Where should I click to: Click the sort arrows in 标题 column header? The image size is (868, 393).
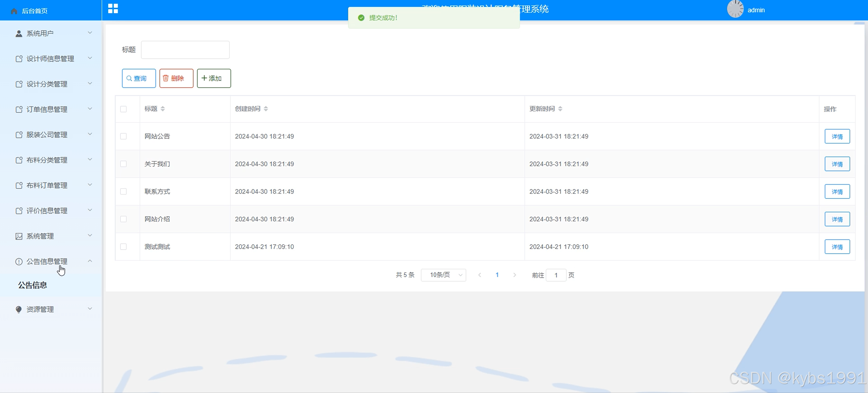[163, 109]
